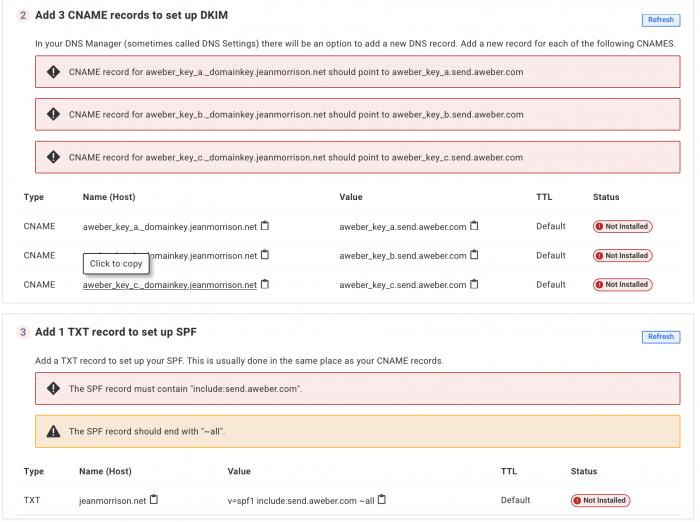The width and height of the screenshot is (700, 522).
Task: Click the error icon in the key_c CNAME alert
Action: (54, 157)
